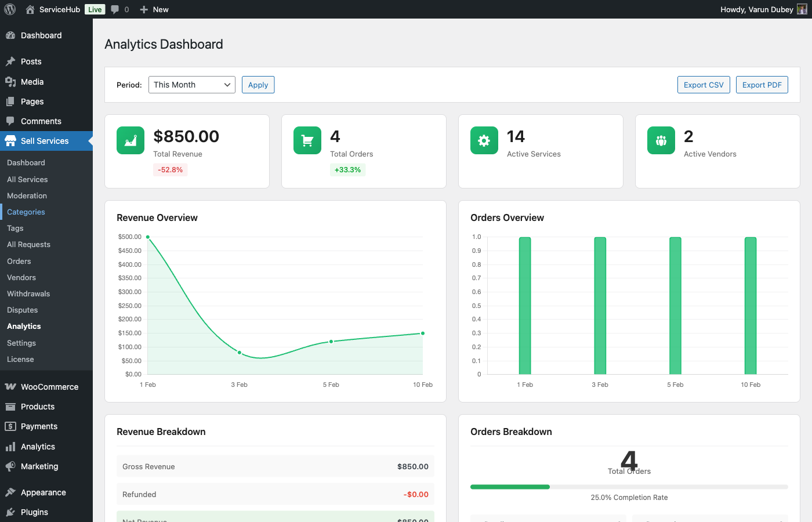
Task: Click the gear icon on Active Services card
Action: point(484,140)
